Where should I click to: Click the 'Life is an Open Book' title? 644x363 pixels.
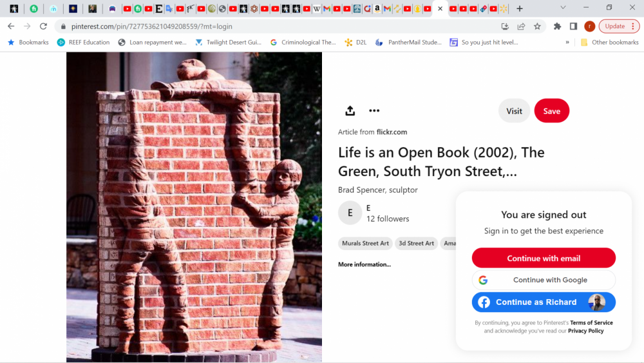pos(441,162)
